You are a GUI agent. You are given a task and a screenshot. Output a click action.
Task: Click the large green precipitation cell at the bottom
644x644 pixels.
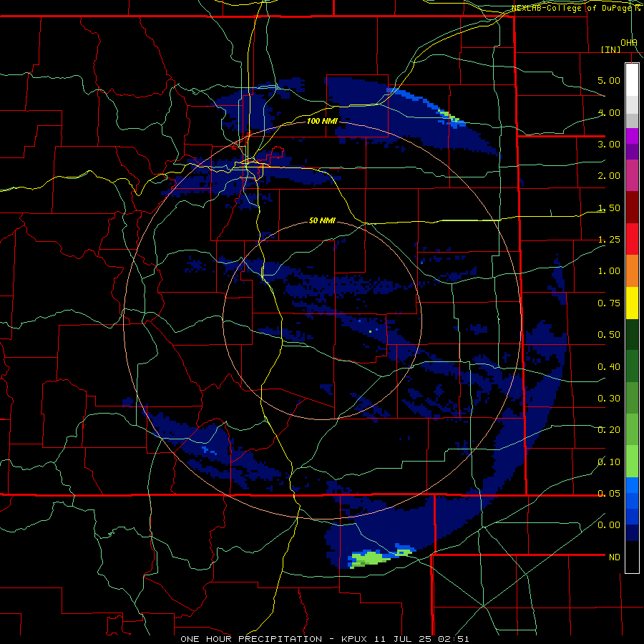click(371, 559)
